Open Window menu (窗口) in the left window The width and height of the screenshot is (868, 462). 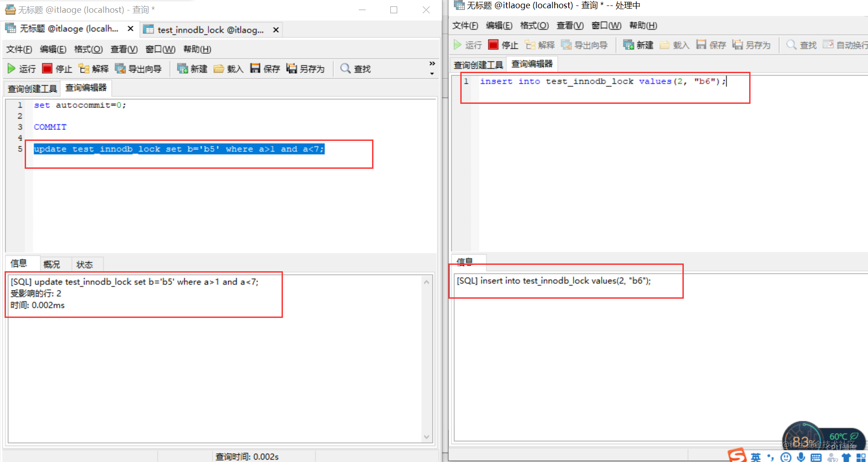[160, 49]
